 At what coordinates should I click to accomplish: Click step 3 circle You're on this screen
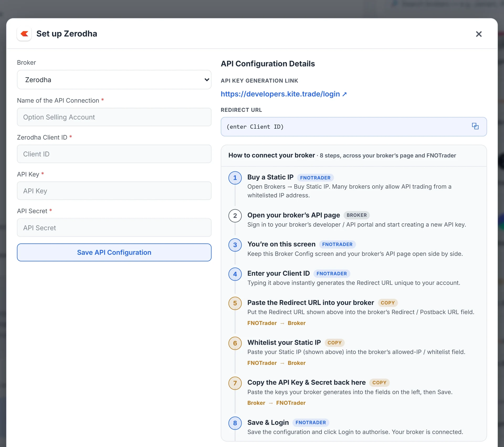[x=235, y=245]
